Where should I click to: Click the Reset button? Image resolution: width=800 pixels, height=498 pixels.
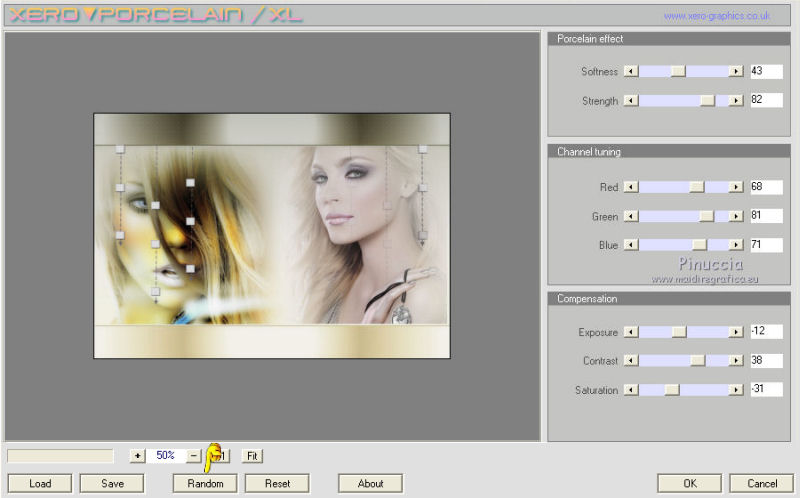(277, 483)
